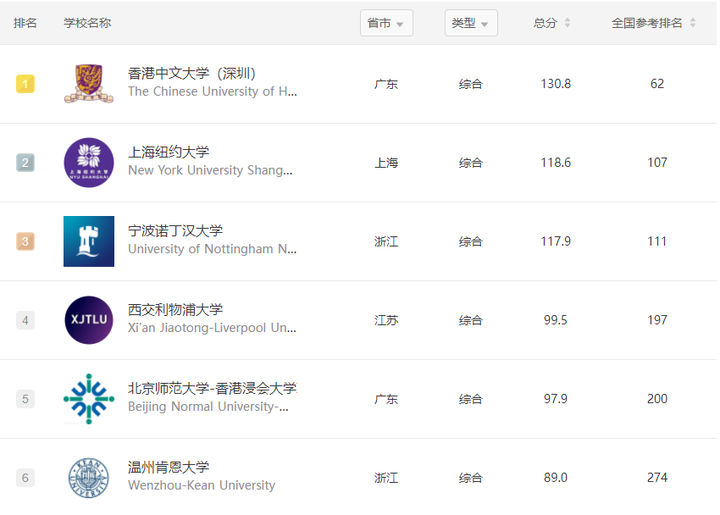
Task: Click The Chinese University of Hong Kong Shenzhen logo
Action: click(x=89, y=84)
